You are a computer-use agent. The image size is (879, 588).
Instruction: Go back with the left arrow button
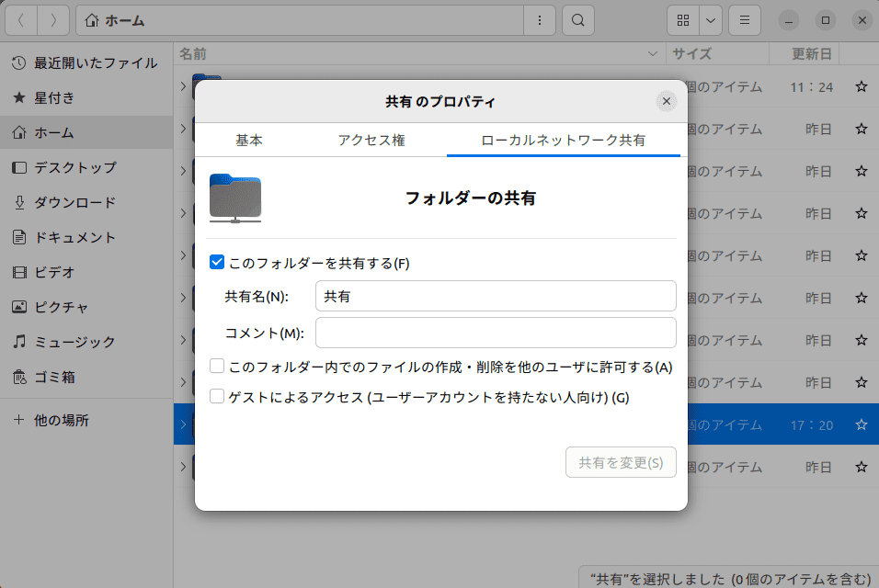click(x=21, y=21)
